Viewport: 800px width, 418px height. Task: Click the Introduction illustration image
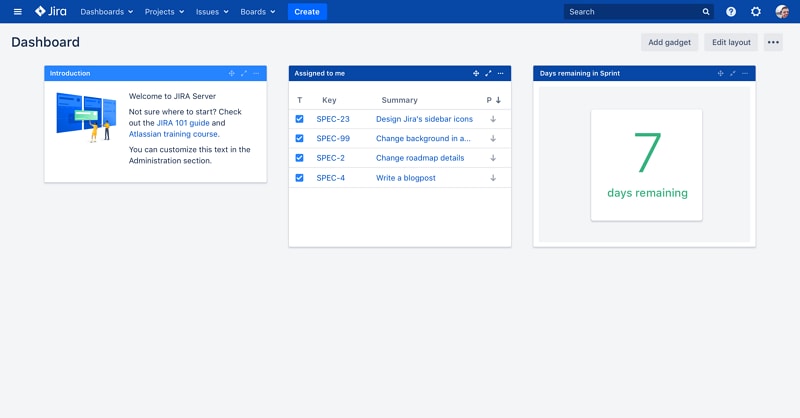(x=86, y=117)
